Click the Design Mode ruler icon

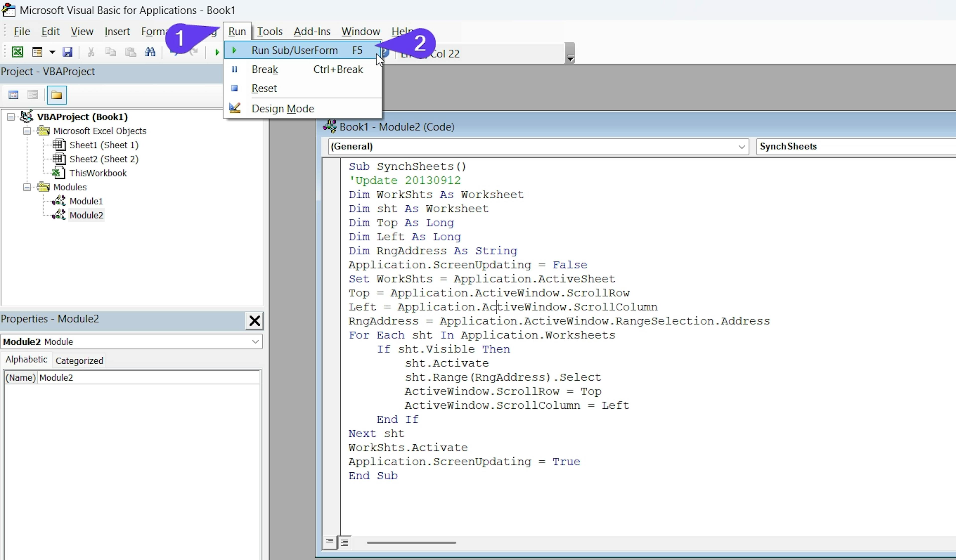pos(235,109)
